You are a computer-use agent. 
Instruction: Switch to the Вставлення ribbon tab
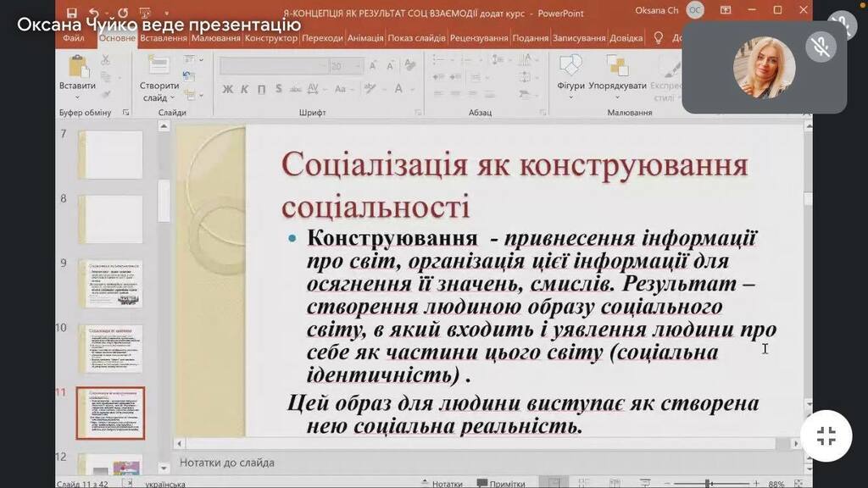[x=164, y=38]
